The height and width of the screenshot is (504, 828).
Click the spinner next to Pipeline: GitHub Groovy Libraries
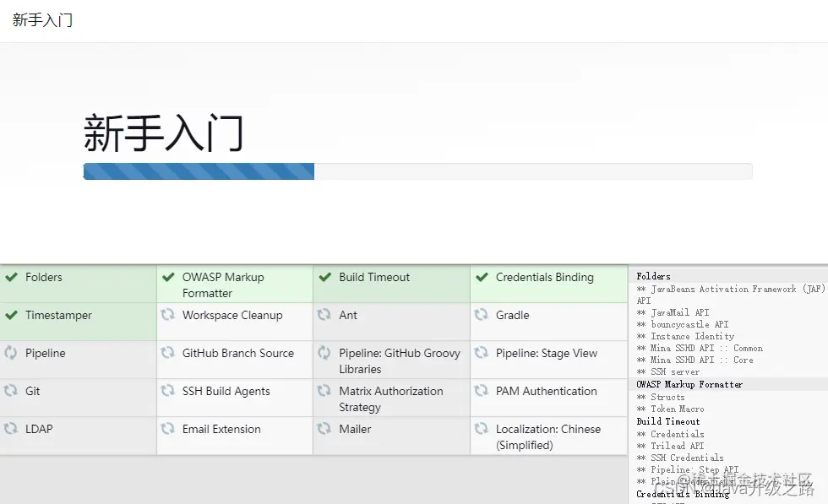(x=324, y=353)
